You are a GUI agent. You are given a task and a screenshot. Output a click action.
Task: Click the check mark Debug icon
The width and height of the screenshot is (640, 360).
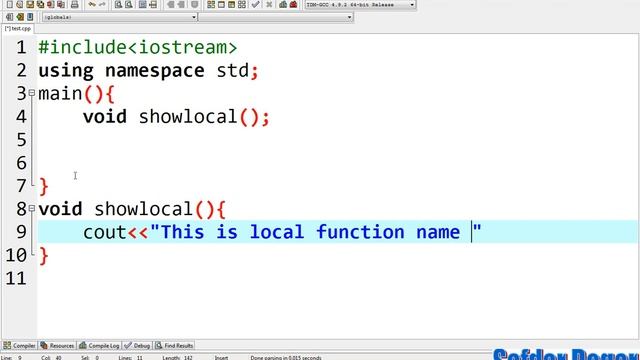tap(256, 4)
